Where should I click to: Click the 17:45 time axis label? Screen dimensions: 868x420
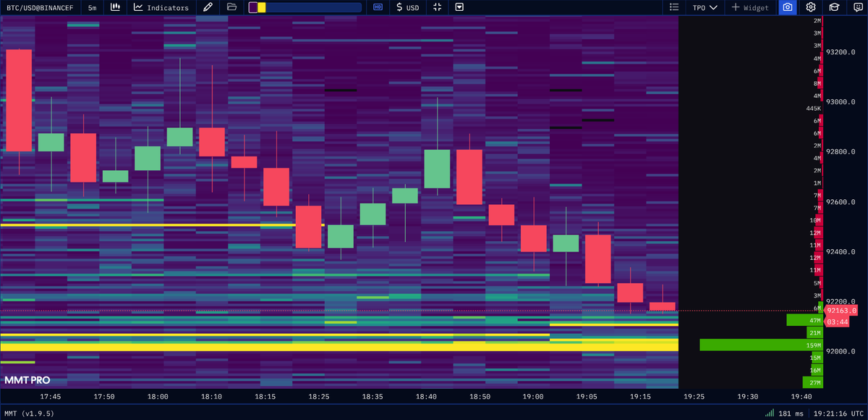point(51,397)
